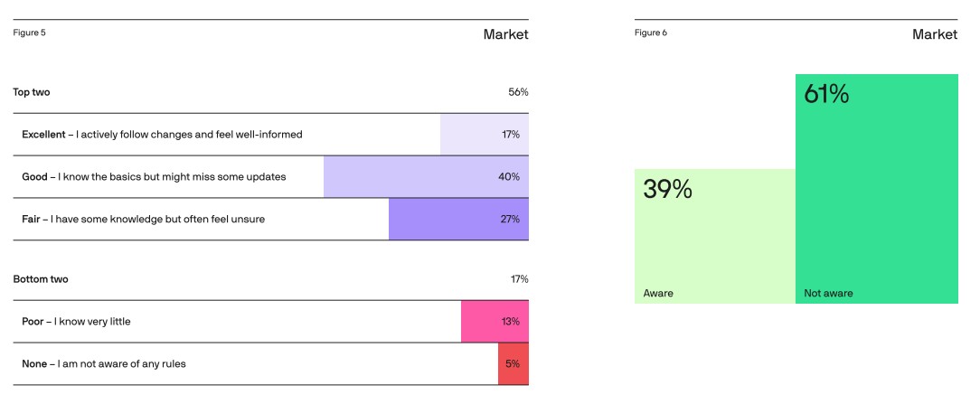Click the "Fair – I have some knowledge" label
980x404 pixels.
pyautogui.click(x=143, y=219)
